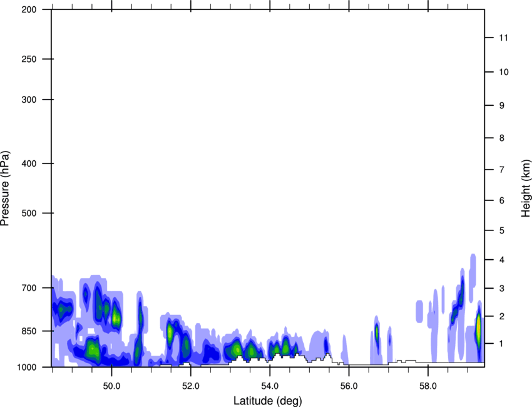Pick the 11 km height label
Image resolution: width=532 pixels, height=407 pixels.
[504, 38]
